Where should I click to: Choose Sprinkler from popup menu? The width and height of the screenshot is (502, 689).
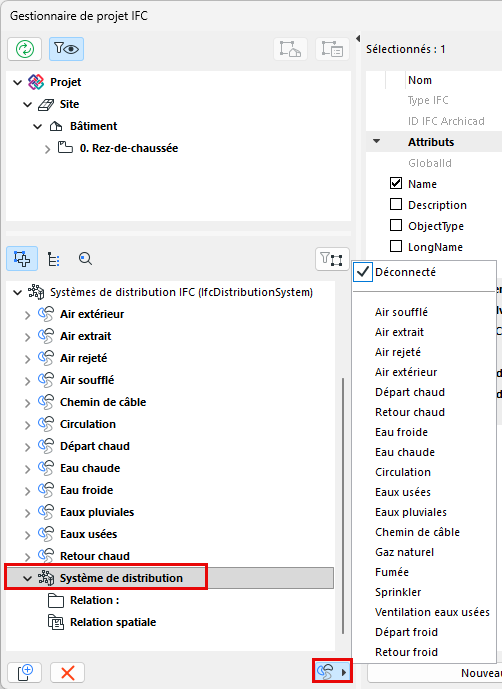pyautogui.click(x=398, y=592)
